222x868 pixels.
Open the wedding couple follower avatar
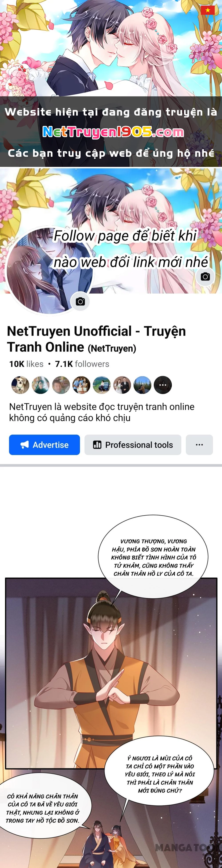click(122, 385)
